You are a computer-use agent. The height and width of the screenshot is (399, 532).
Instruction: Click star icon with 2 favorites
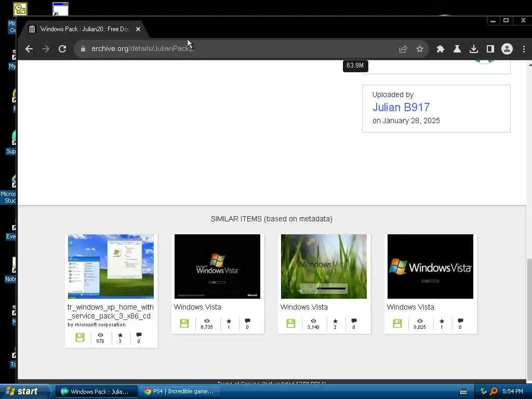pos(335,321)
